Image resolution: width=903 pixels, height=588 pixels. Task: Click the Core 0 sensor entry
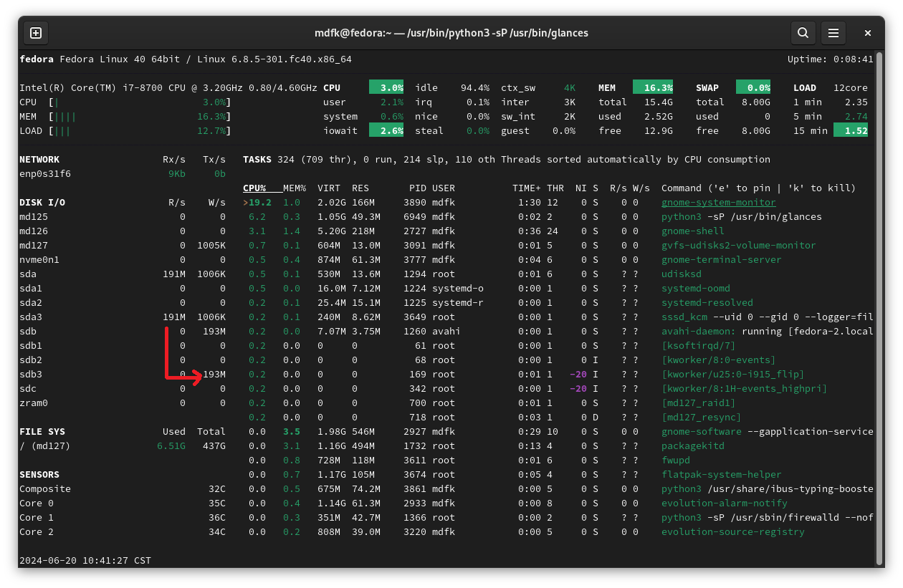click(x=37, y=503)
